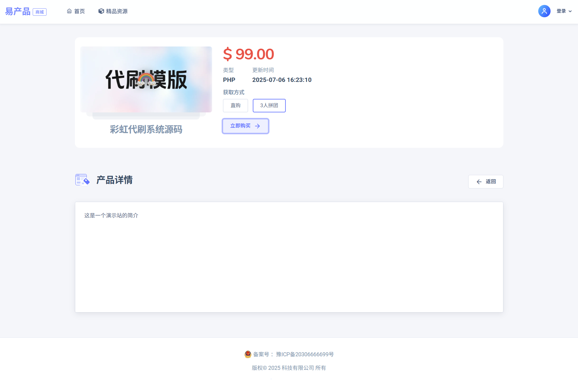The height and width of the screenshot is (392, 578).
Task: Open the 首页 navigation item
Action: [x=76, y=11]
